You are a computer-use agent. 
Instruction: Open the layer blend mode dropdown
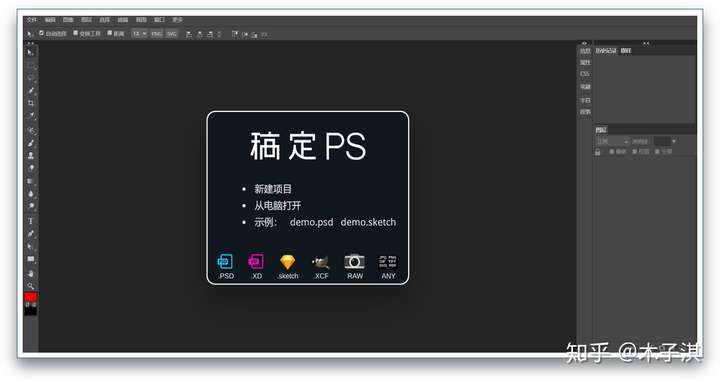(612, 141)
